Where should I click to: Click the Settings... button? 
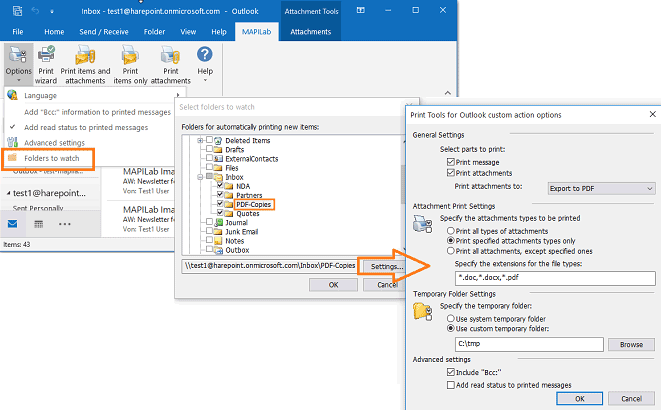(384, 266)
